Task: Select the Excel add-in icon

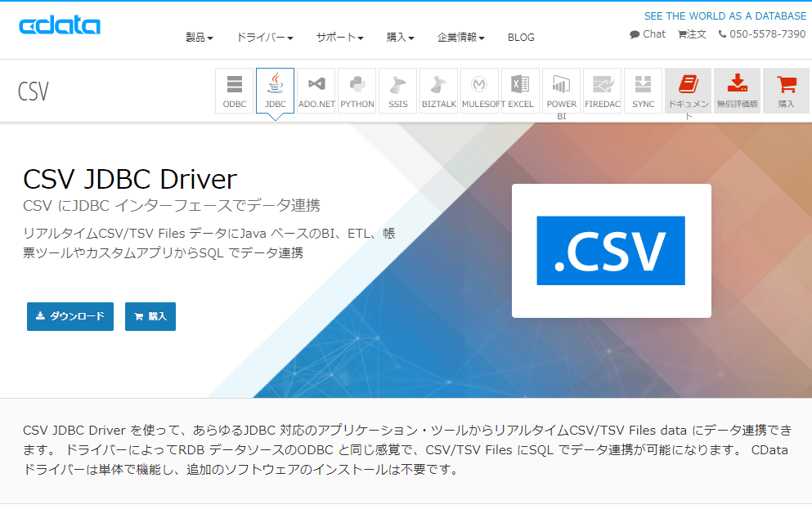Action: [x=520, y=91]
